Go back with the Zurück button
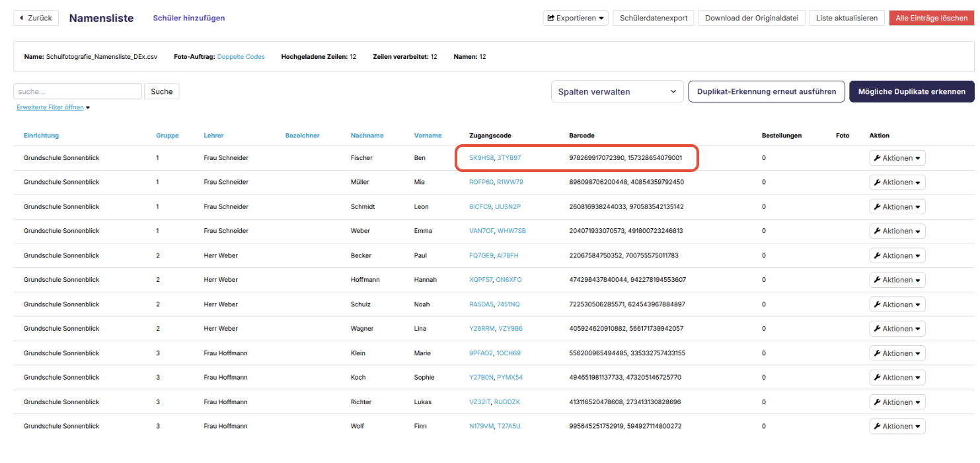Screen dimensions: 980x463 [36, 18]
